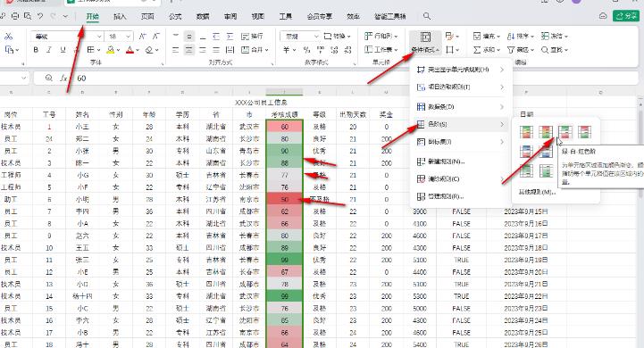Align text right in alignment group
The height and width of the screenshot is (348, 644).
pos(203,50)
